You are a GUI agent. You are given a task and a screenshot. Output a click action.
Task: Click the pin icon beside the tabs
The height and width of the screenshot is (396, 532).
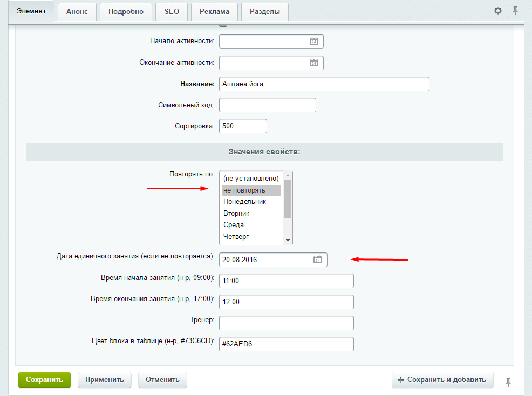515,11
